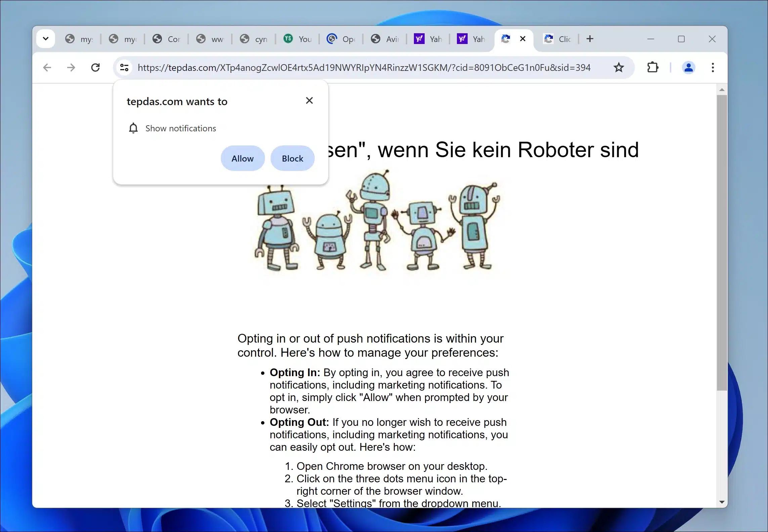This screenshot has height=532, width=768.
Task: Reload the current page
Action: point(95,68)
